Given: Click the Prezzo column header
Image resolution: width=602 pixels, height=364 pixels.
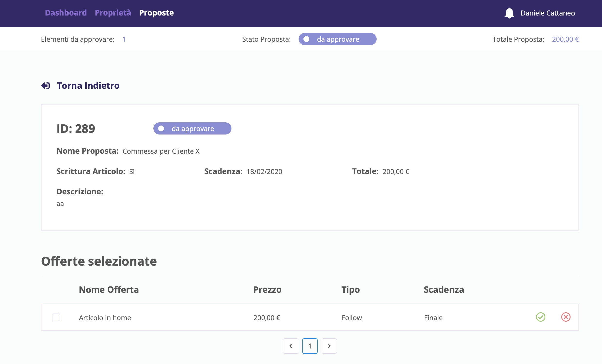Looking at the screenshot, I should point(267,290).
